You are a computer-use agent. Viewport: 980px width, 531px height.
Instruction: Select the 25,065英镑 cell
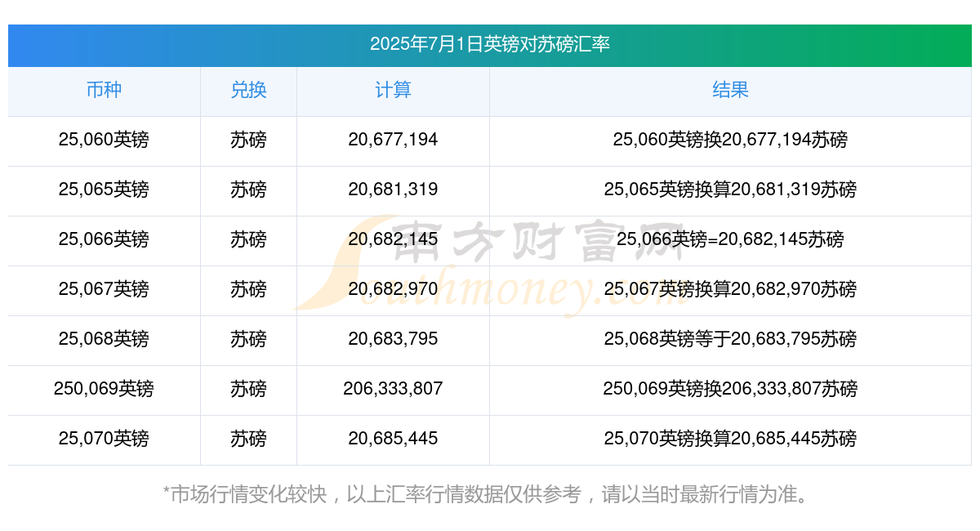tap(104, 190)
